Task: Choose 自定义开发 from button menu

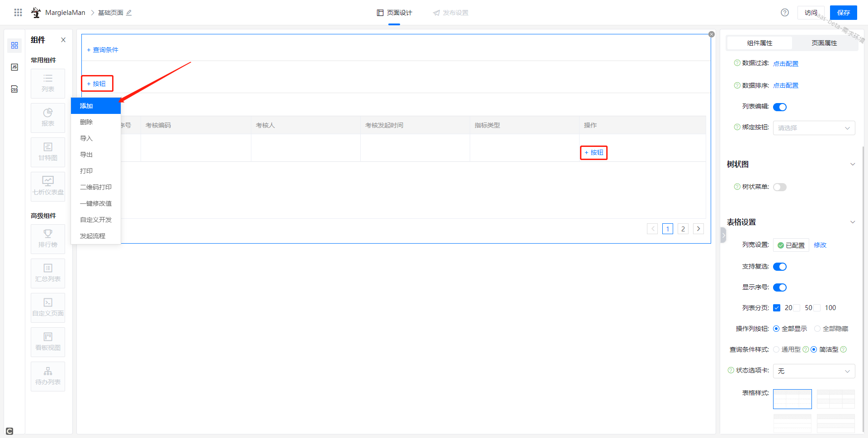Action: pyautogui.click(x=96, y=220)
